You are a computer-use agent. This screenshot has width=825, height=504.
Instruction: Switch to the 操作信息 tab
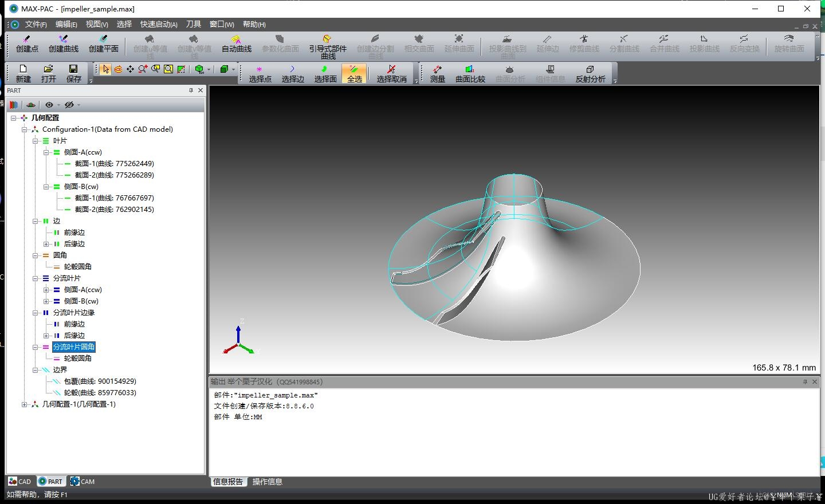pos(268,482)
